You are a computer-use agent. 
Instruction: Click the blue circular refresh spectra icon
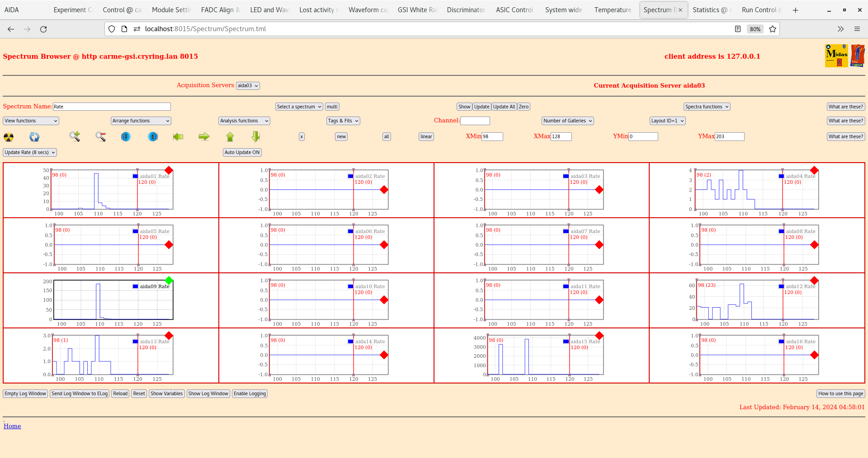(x=34, y=136)
